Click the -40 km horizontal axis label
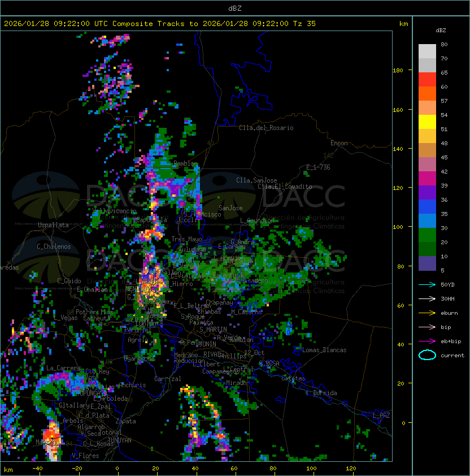This screenshot has height=476, width=470. [37, 469]
